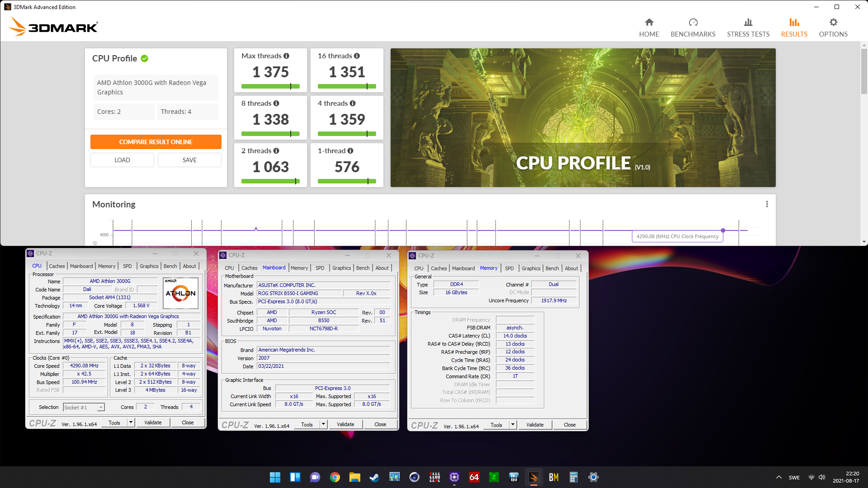868x488 pixels.
Task: Click the LOAD button
Action: (122, 160)
